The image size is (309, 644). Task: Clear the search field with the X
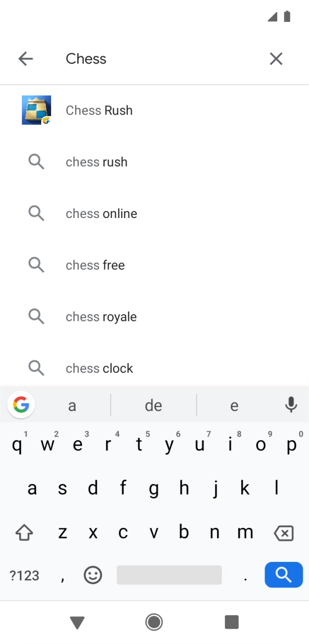coord(276,59)
